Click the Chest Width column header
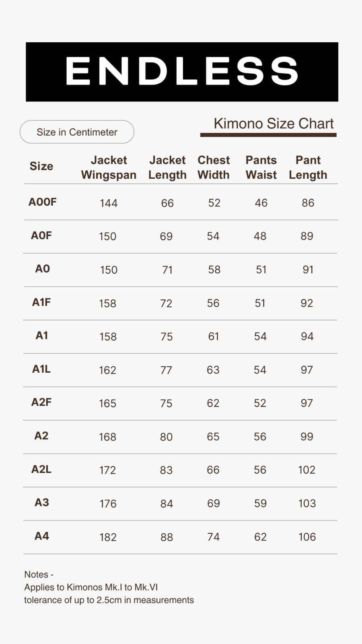The width and height of the screenshot is (362, 644). pyautogui.click(x=214, y=167)
